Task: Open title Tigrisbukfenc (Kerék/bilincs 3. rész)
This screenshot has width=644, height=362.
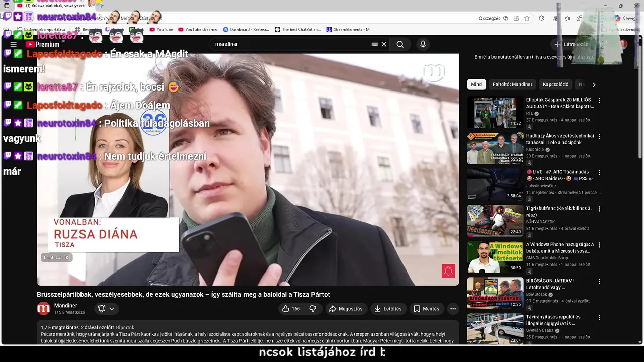Action: (x=559, y=212)
